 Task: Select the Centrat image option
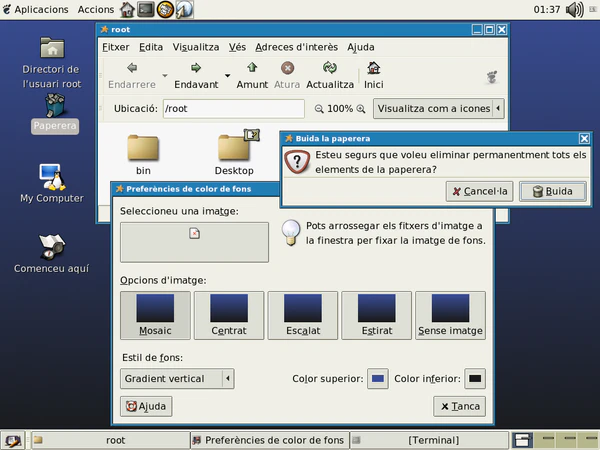point(229,315)
